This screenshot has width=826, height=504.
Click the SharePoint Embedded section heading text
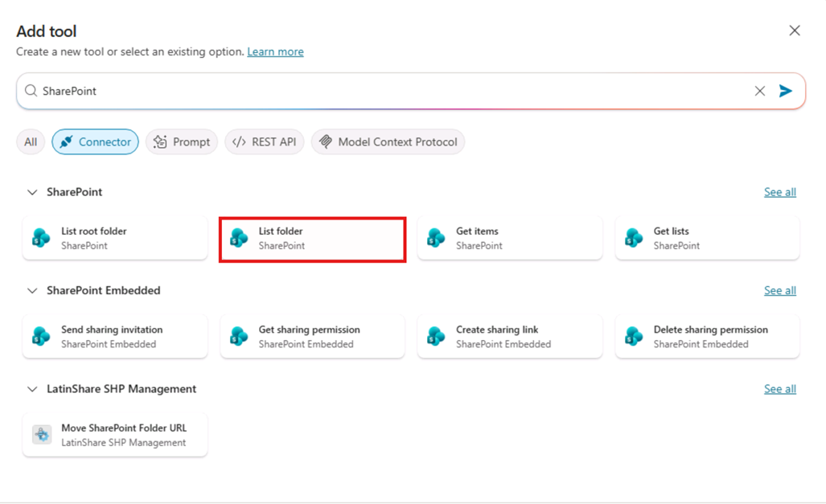pos(103,291)
